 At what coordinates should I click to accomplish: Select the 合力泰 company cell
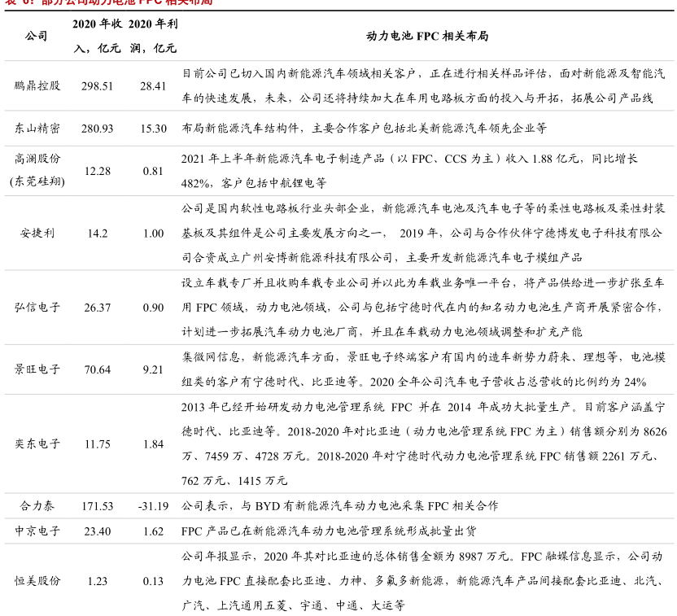pos(37,506)
